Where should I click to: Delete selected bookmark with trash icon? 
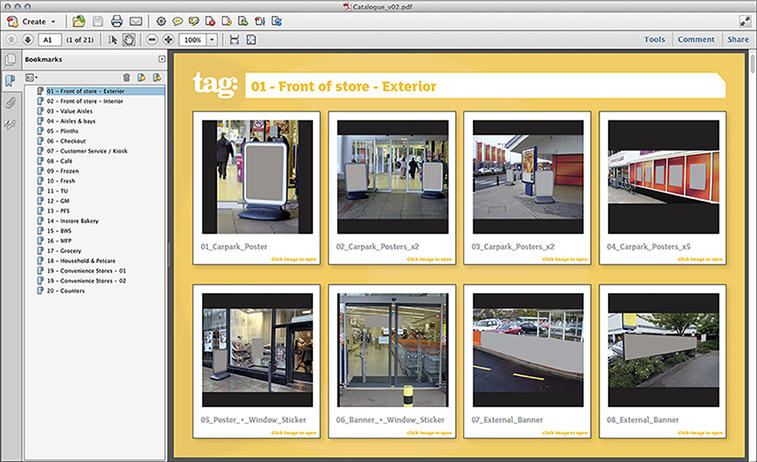(x=126, y=77)
